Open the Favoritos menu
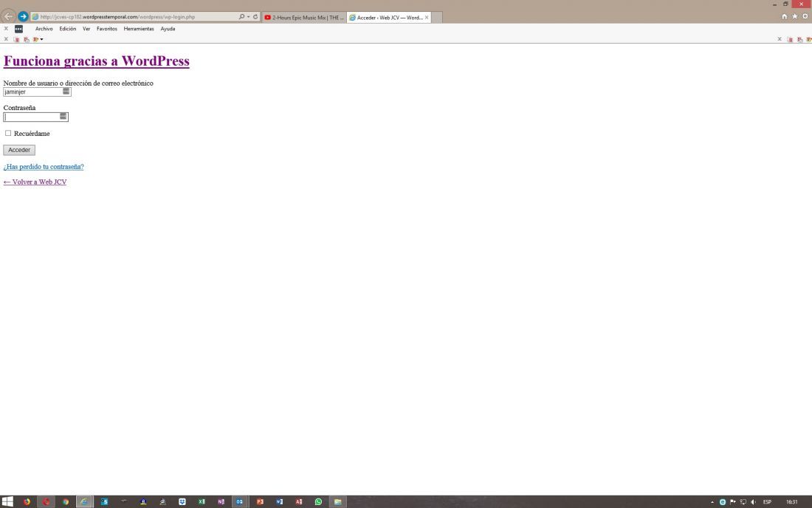Image resolution: width=812 pixels, height=508 pixels. (107, 29)
